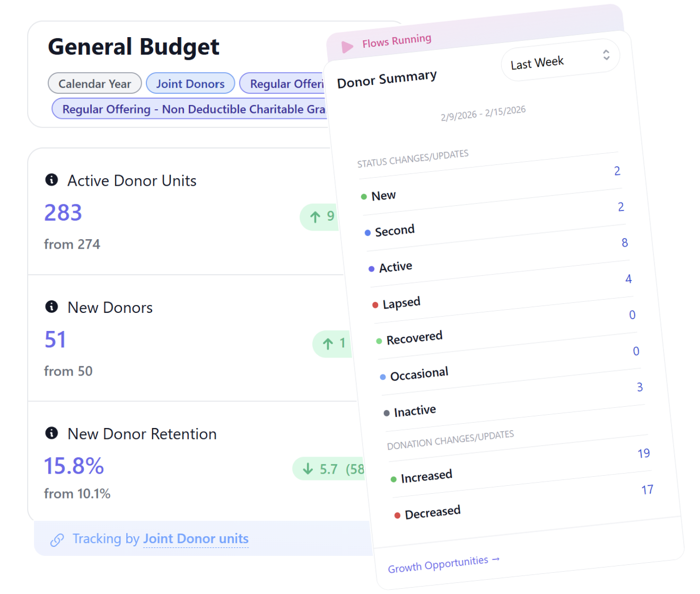Click the up arrow in Active Donor badge

click(315, 217)
